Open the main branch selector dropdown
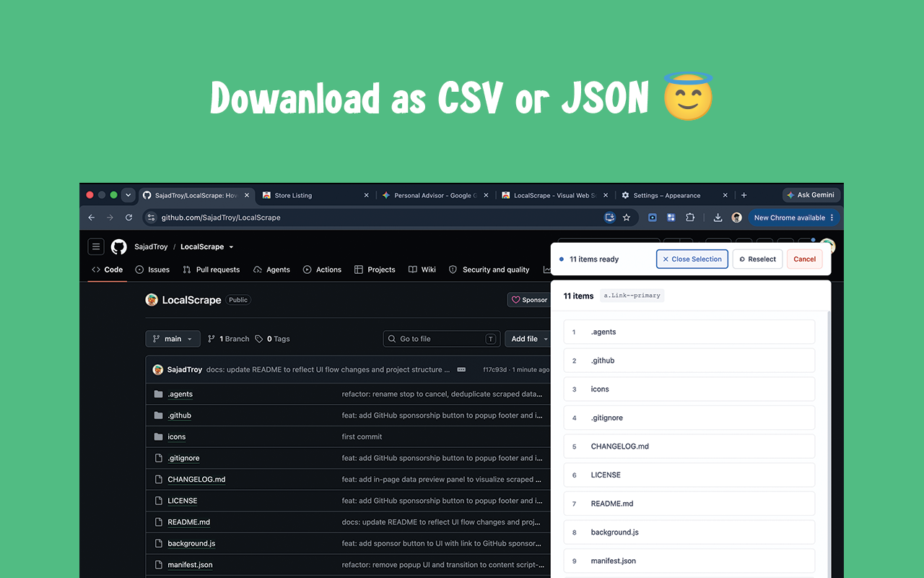The width and height of the screenshot is (924, 578). (x=173, y=339)
